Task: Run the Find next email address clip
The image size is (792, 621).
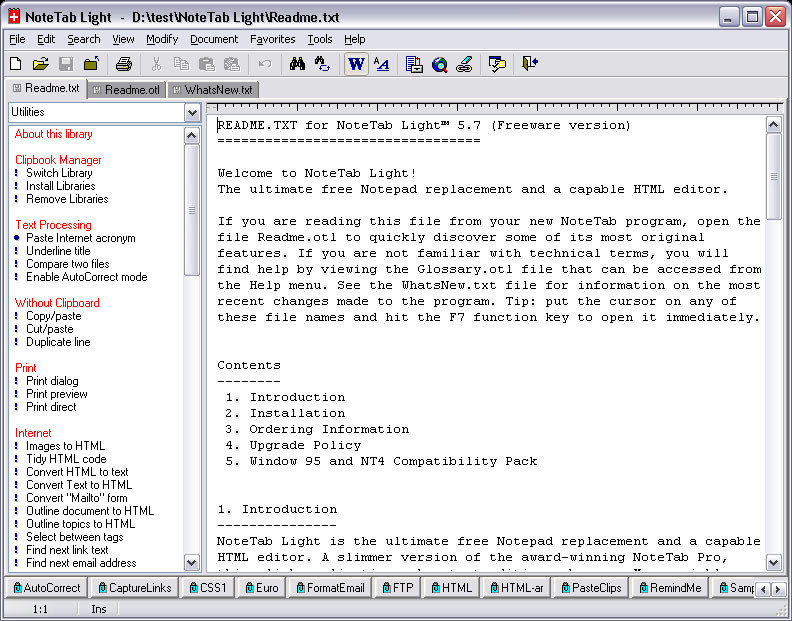Action: pyautogui.click(x=81, y=563)
